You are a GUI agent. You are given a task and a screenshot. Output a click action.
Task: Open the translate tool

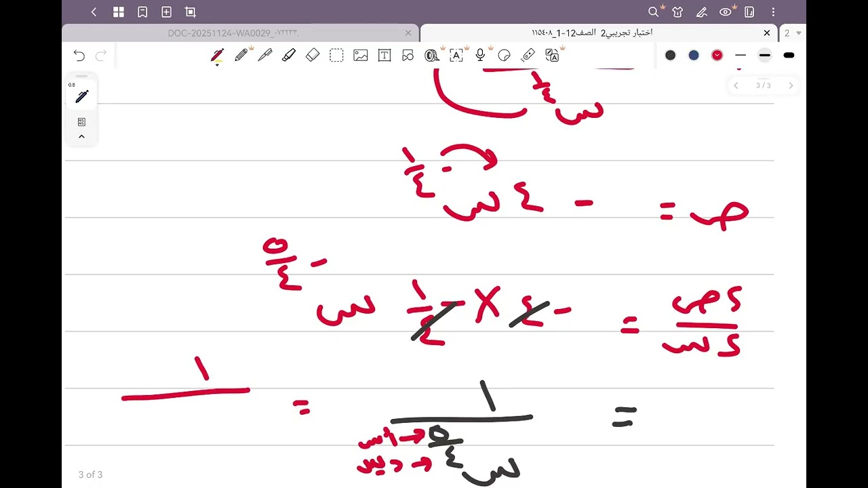553,56
